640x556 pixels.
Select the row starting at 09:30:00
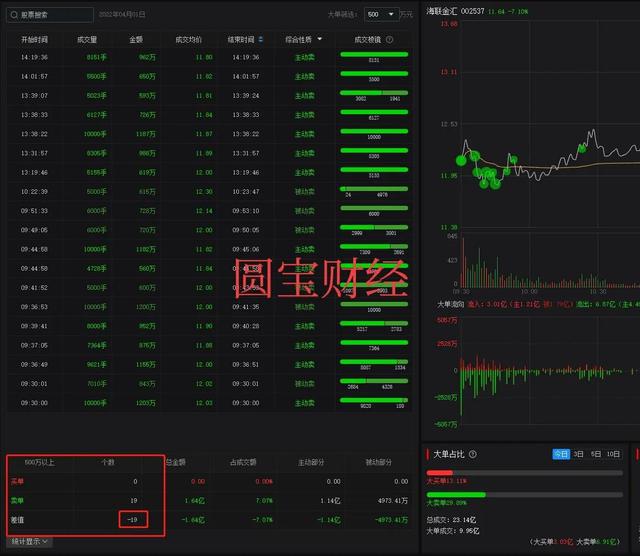click(209, 403)
